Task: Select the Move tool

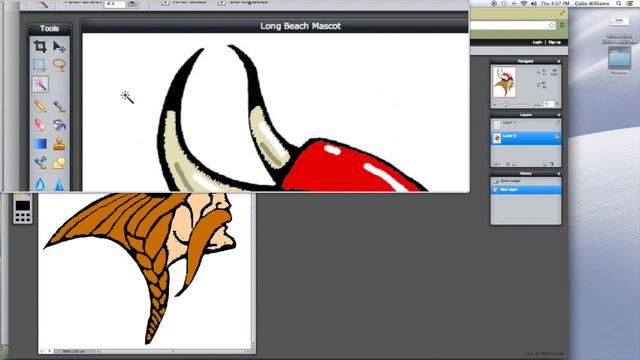Action: coord(59,47)
